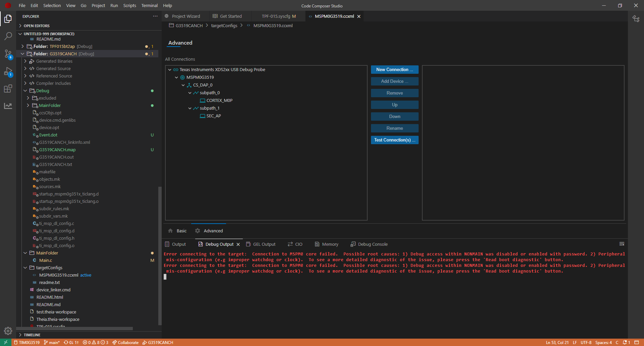Viewport: 644px width, 346px height.
Task: Open the Debug Output panel options menu icon
Action: point(622,244)
